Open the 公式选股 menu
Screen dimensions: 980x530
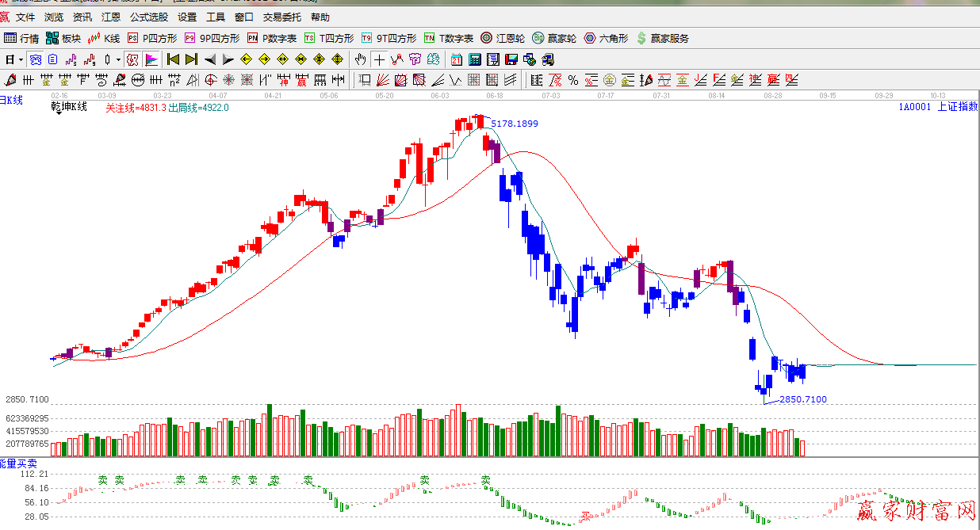click(149, 17)
